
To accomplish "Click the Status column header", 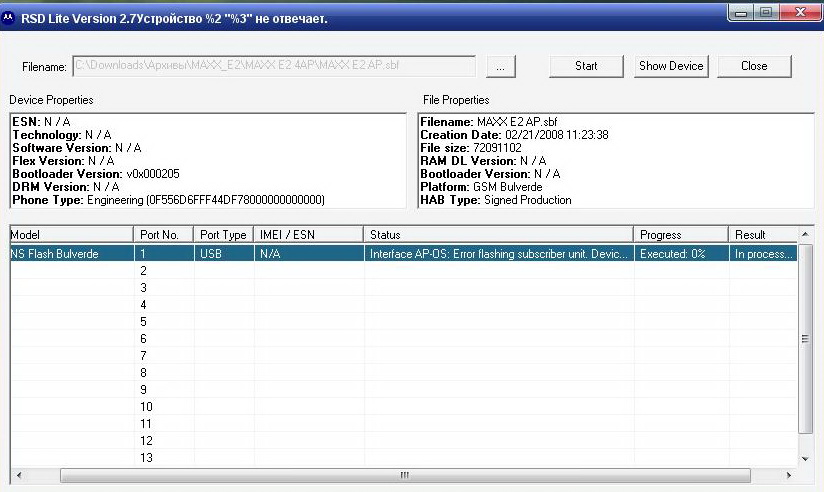I will coord(499,234).
